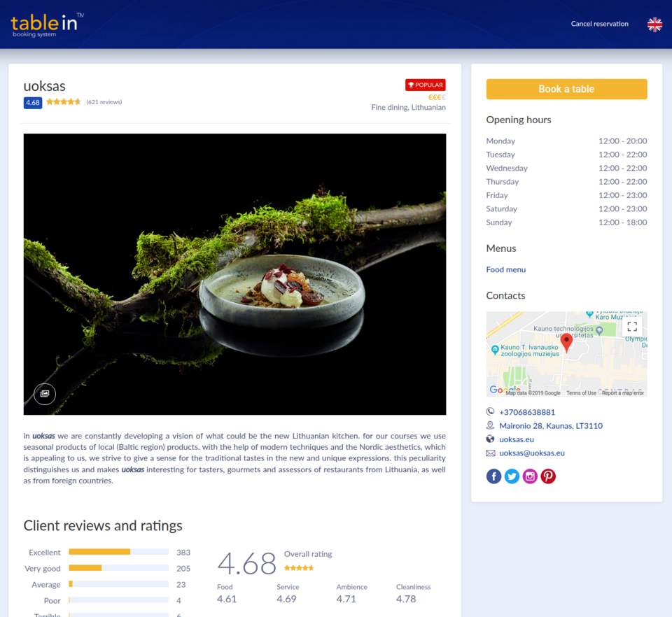
Task: Click the 'uoksas' restaurant title
Action: pyautogui.click(x=44, y=86)
